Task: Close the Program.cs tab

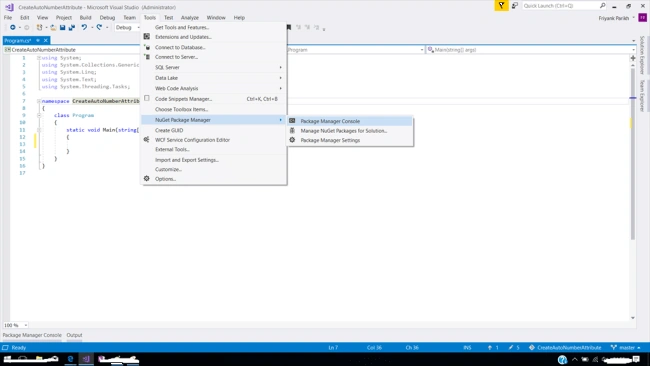Action: pos(46,40)
